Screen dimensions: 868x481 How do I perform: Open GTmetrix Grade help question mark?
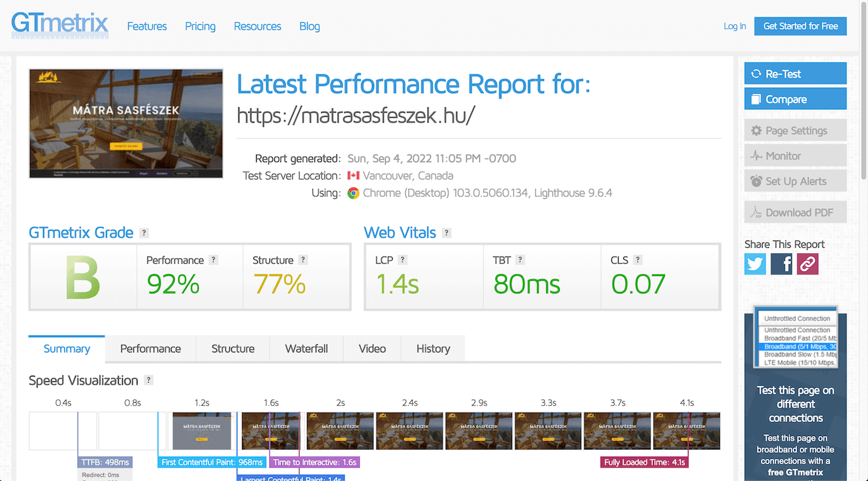(x=144, y=233)
